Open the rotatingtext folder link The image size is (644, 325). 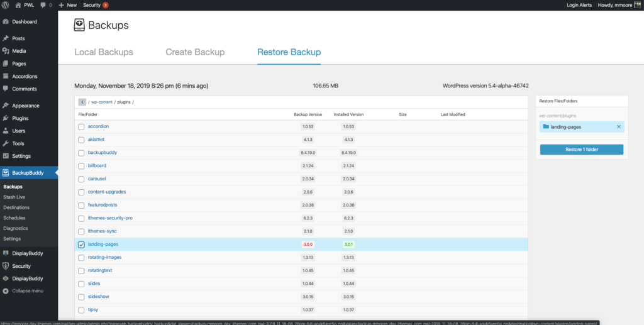coord(100,270)
